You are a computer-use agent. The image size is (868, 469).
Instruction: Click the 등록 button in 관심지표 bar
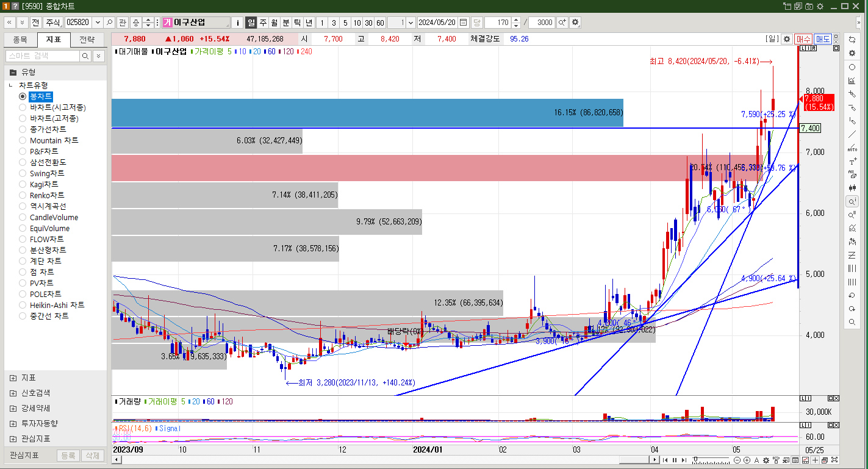[x=68, y=455]
